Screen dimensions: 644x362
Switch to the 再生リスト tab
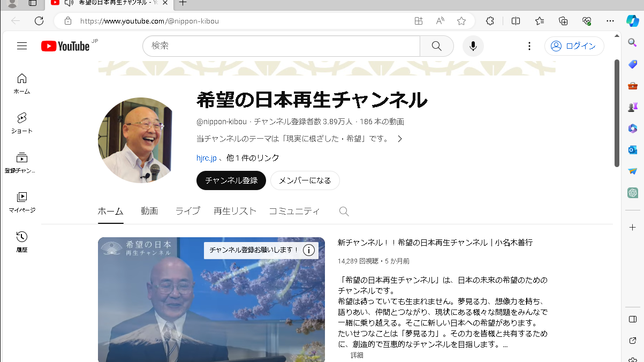pos(235,211)
